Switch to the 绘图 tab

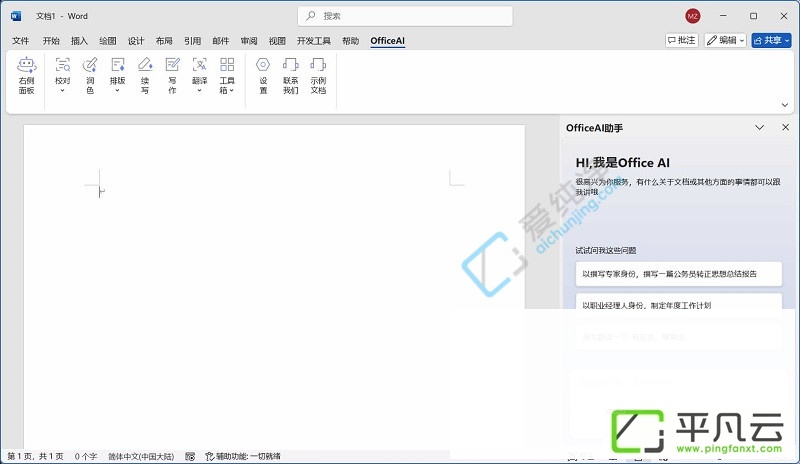(x=108, y=41)
